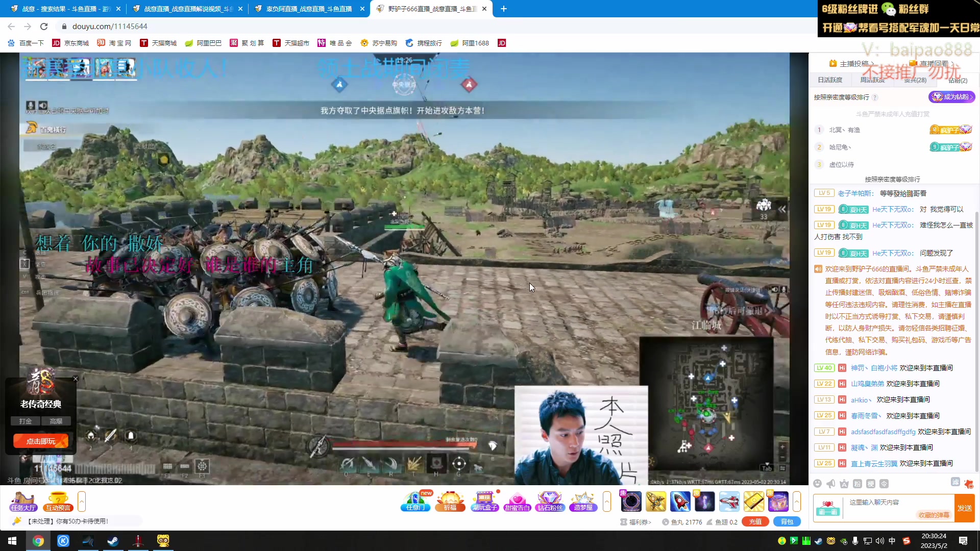Open the Windows Start menu

point(12,541)
